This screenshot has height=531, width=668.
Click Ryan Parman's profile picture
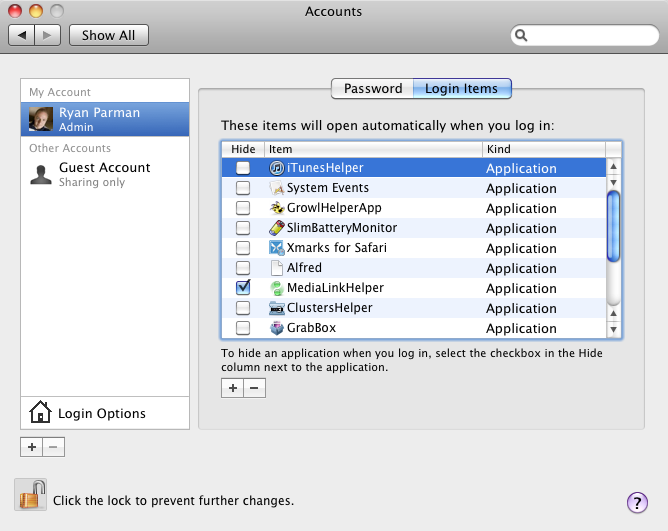point(41,119)
